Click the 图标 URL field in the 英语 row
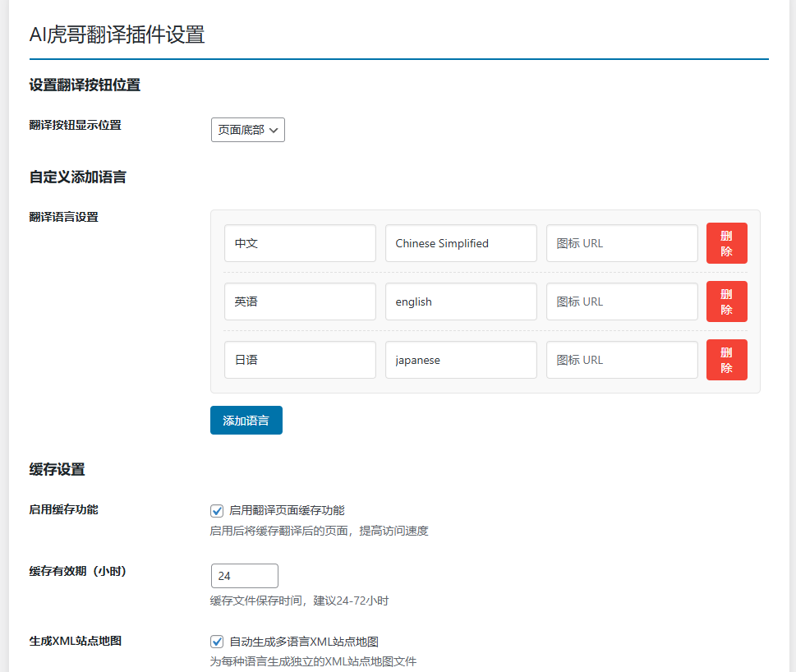 pyautogui.click(x=622, y=301)
